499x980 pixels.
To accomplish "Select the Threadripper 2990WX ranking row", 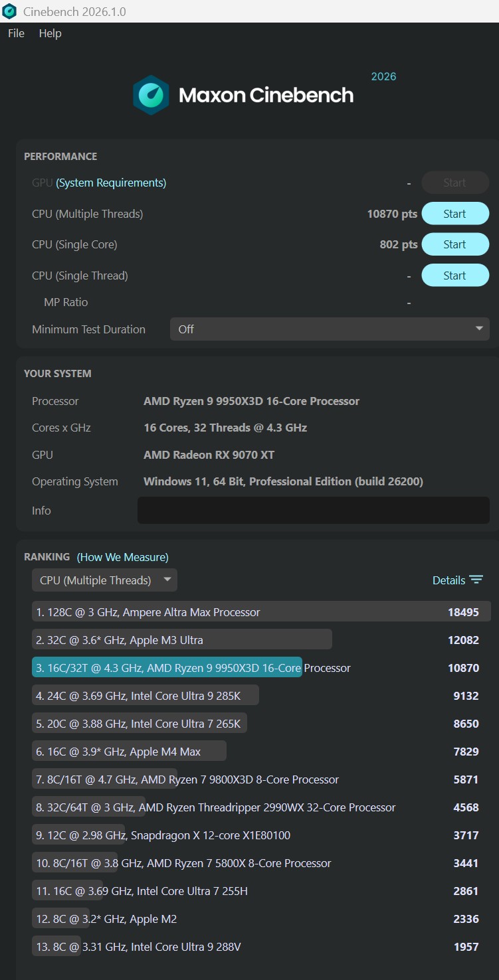I will pyautogui.click(x=261, y=807).
